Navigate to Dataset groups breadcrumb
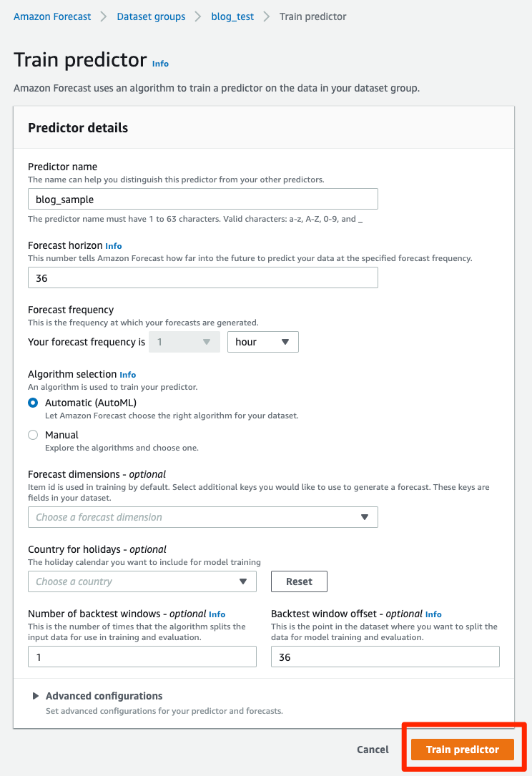The width and height of the screenshot is (532, 776). (151, 16)
